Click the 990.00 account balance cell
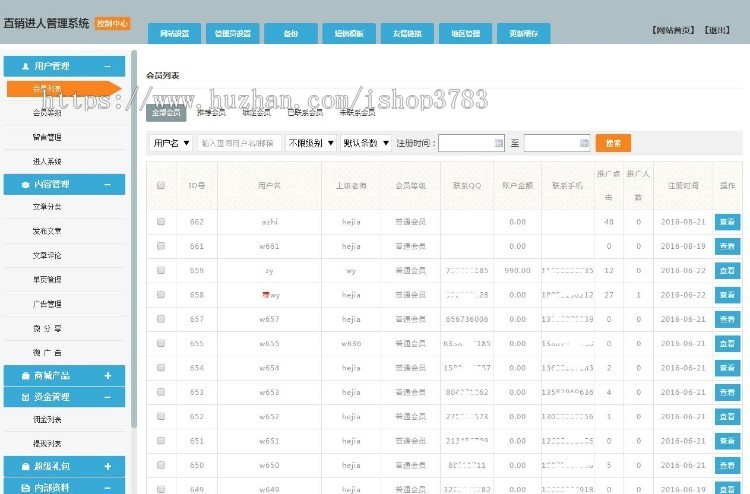 tap(517, 271)
